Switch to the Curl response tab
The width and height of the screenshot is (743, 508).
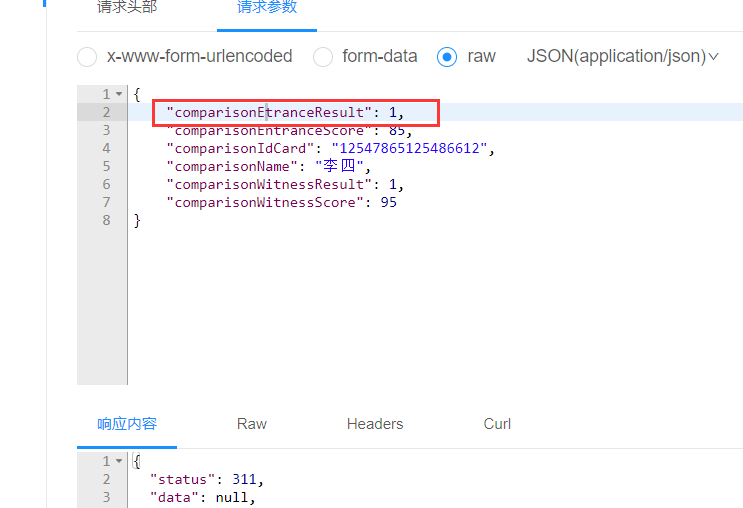pos(497,424)
